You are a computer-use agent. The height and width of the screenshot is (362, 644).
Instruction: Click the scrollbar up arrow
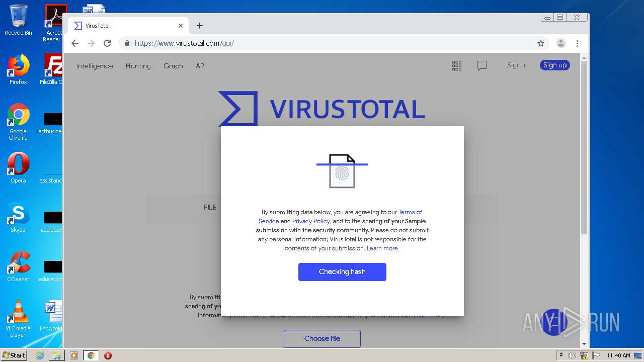pyautogui.click(x=584, y=57)
